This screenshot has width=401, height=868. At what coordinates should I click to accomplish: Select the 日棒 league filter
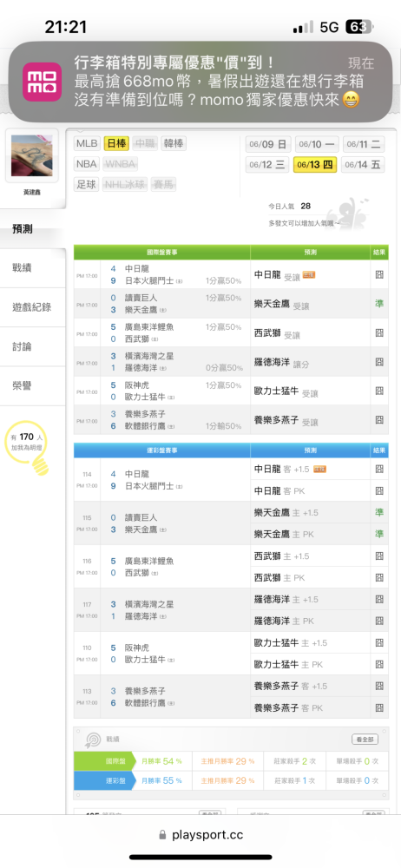[x=116, y=144]
